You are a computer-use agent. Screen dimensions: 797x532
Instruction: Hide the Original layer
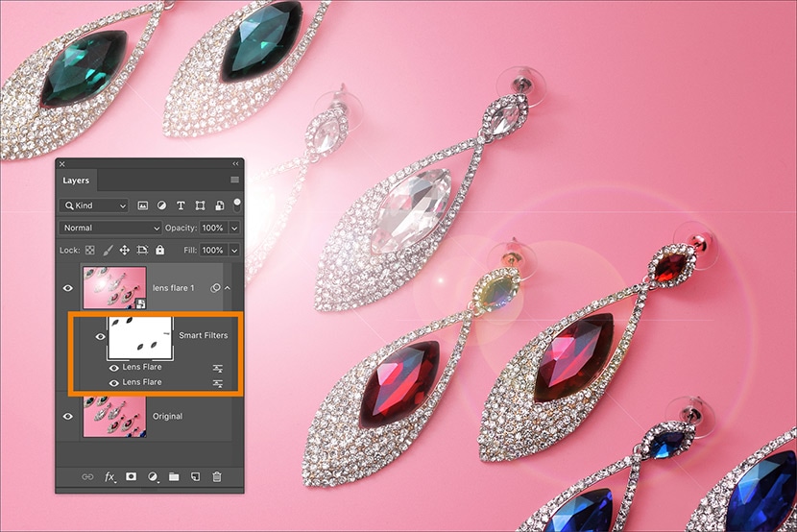67,416
